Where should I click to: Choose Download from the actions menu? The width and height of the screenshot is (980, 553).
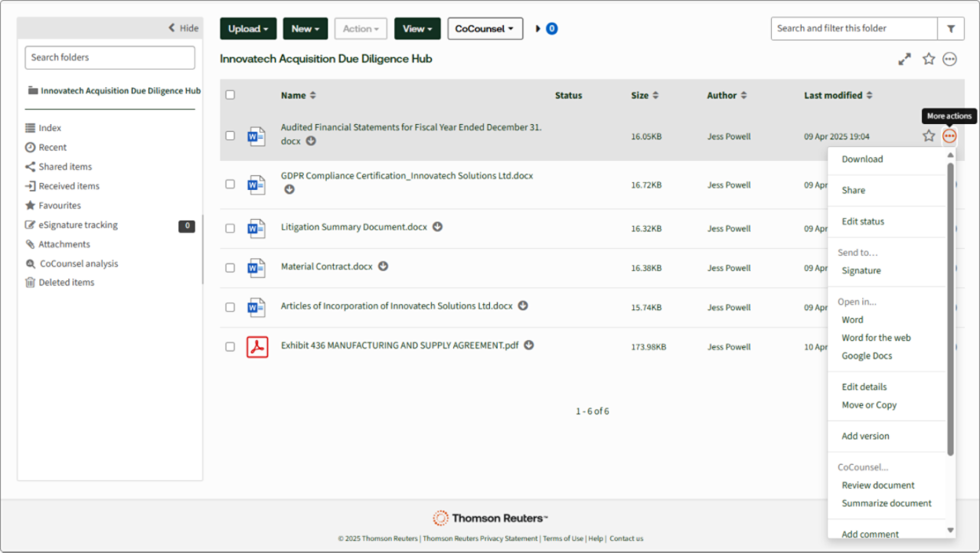(862, 159)
